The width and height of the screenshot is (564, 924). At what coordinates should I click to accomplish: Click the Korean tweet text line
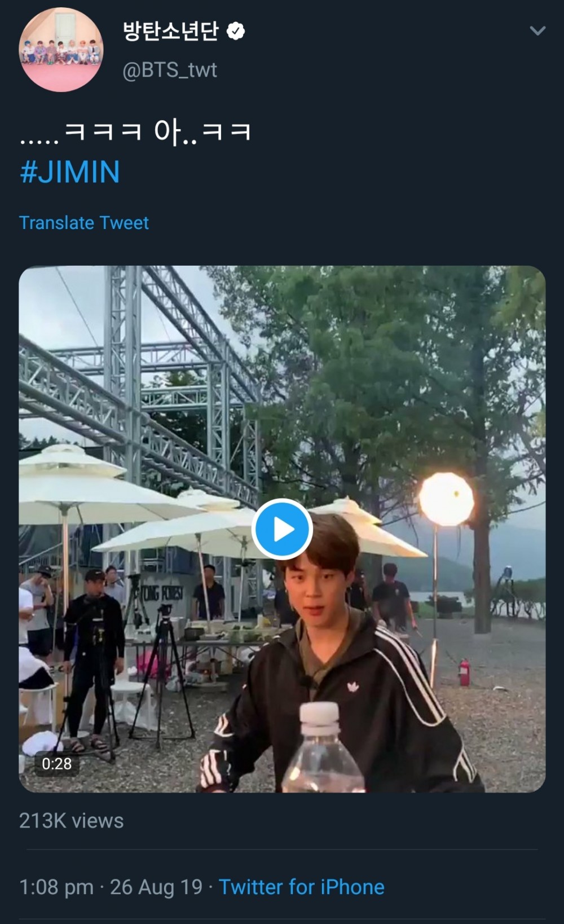pos(135,133)
